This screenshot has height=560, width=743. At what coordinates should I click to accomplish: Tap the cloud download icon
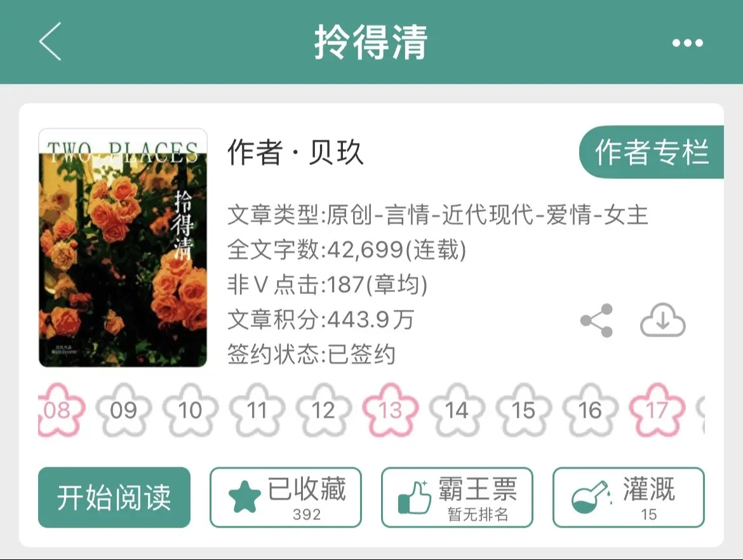click(662, 320)
